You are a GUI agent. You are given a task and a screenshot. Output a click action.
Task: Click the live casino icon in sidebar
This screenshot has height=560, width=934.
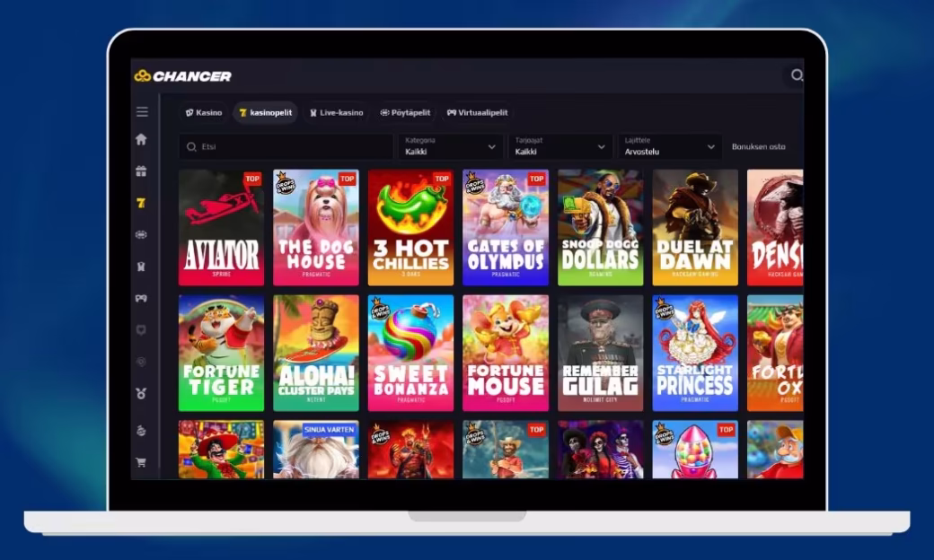tap(141, 267)
